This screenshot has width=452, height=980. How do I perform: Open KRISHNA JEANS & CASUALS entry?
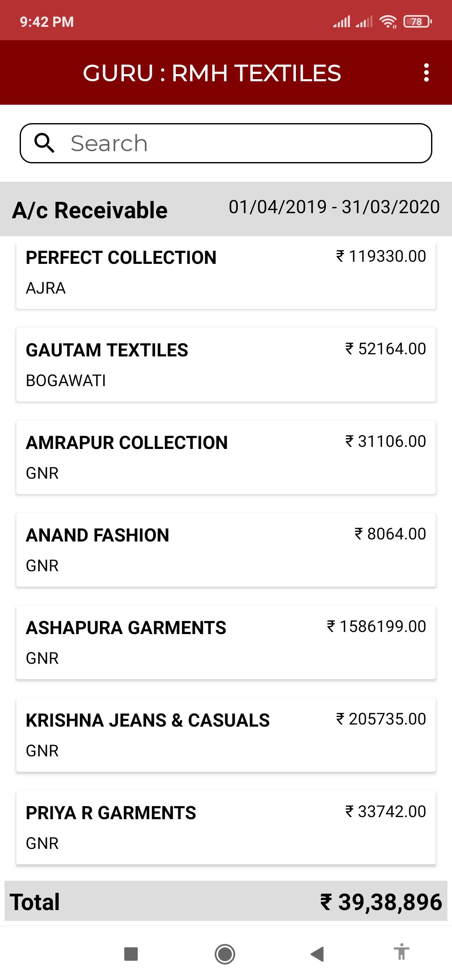226,735
